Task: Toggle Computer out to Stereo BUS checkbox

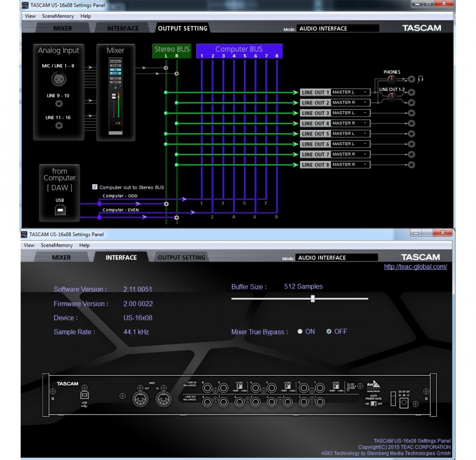Action: 95,187
